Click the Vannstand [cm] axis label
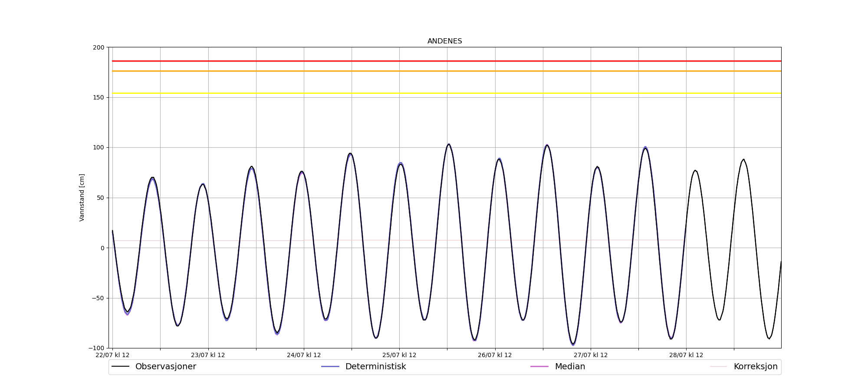The width and height of the screenshot is (868, 391). coord(82,198)
